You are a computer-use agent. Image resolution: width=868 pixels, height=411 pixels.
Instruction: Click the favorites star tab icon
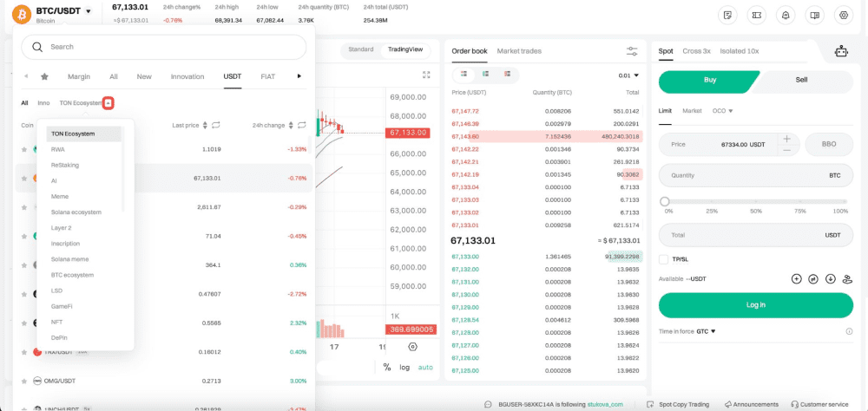click(x=44, y=76)
